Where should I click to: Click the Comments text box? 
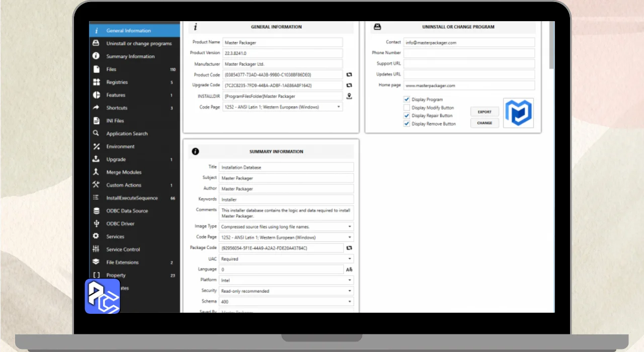pyautogui.click(x=287, y=213)
